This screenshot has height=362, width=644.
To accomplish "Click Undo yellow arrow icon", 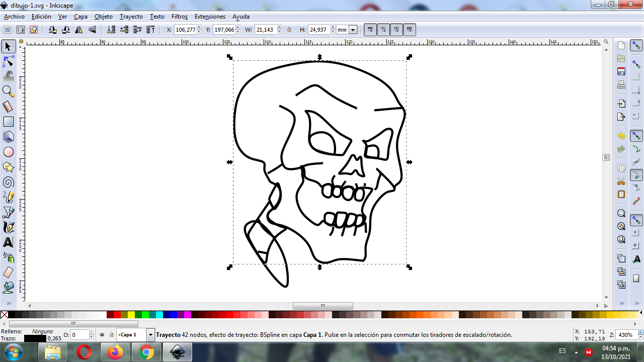I will click(x=621, y=136).
